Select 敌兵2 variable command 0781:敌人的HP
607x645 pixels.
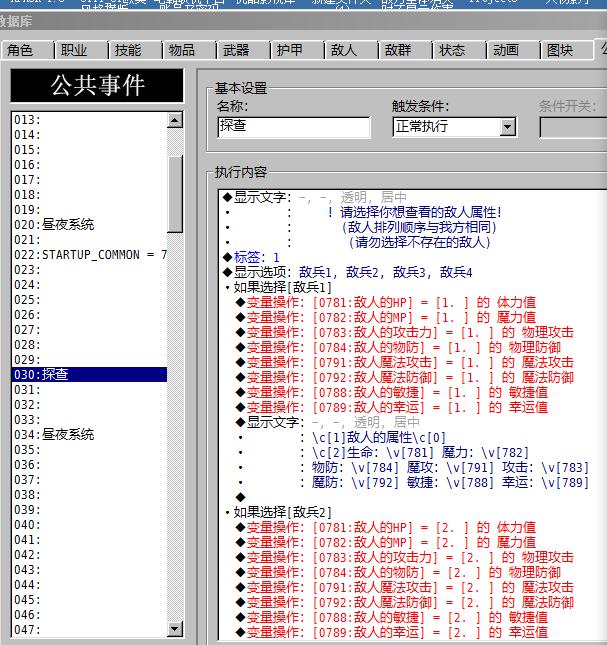point(386,527)
